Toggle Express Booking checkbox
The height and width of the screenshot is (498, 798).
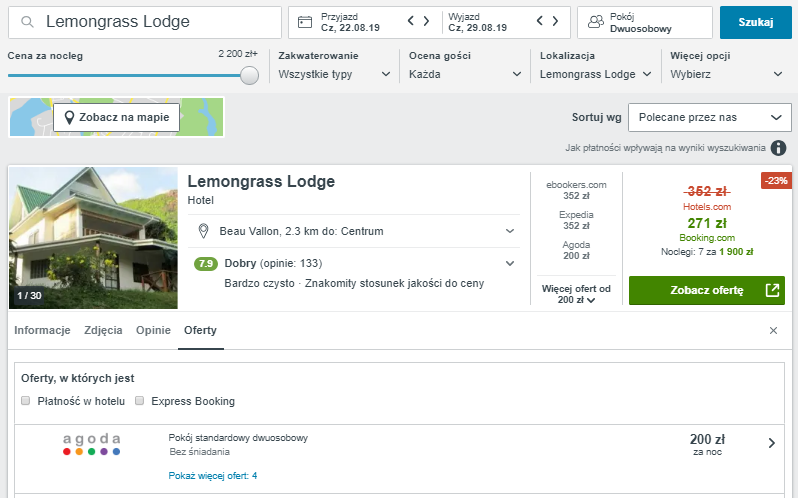coord(139,401)
